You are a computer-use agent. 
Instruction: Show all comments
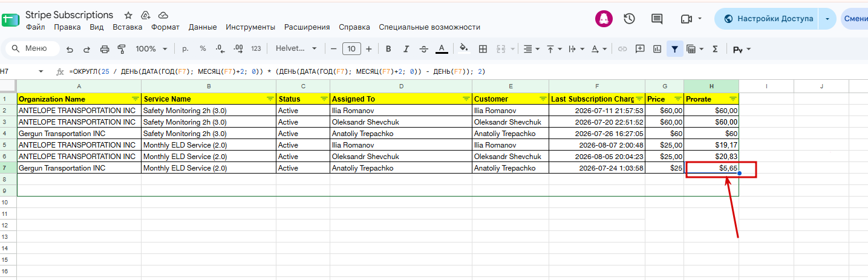657,19
